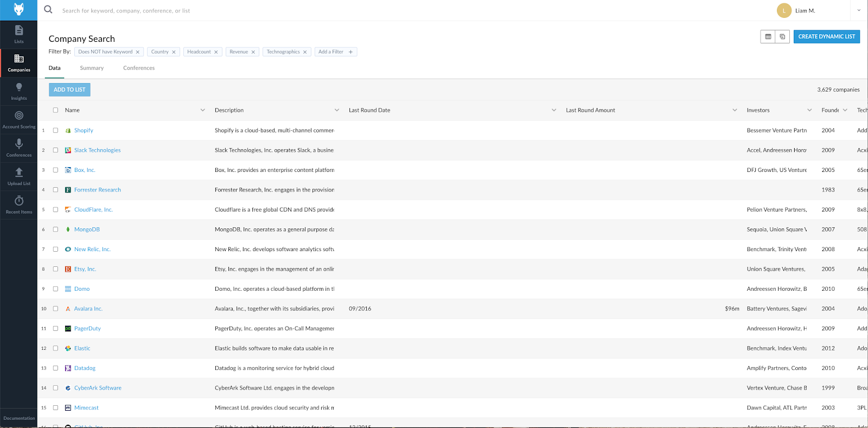The height and width of the screenshot is (428, 868).
Task: Click the Add to List button
Action: tap(69, 90)
